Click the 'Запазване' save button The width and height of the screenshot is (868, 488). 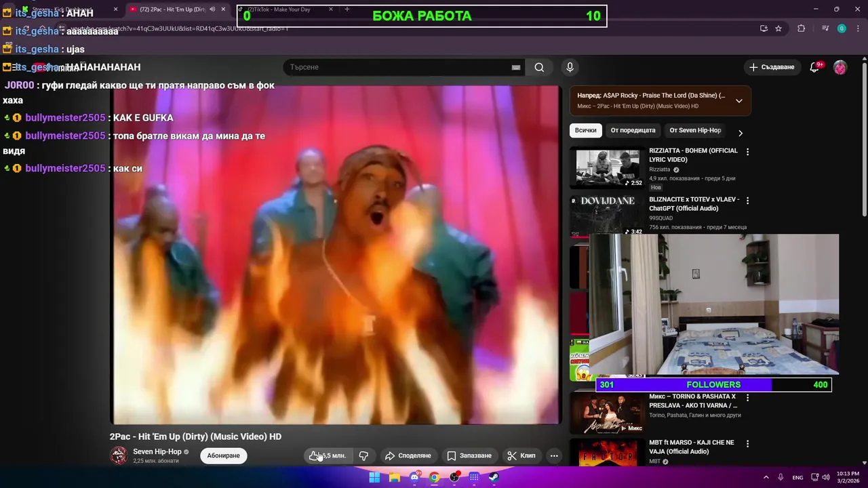tap(469, 455)
